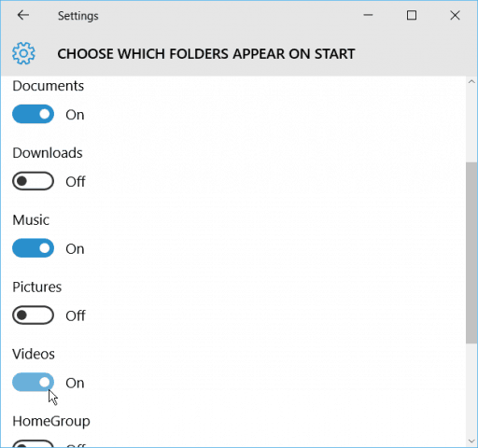Viewport: 478px width, 448px height.
Task: Click the scrollbar down arrow
Action: [x=471, y=441]
